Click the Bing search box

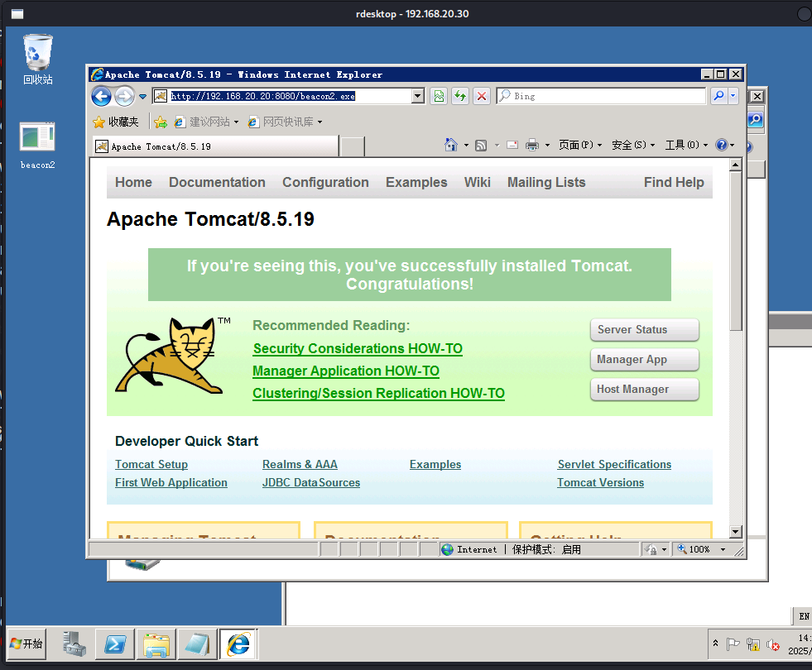(601, 96)
